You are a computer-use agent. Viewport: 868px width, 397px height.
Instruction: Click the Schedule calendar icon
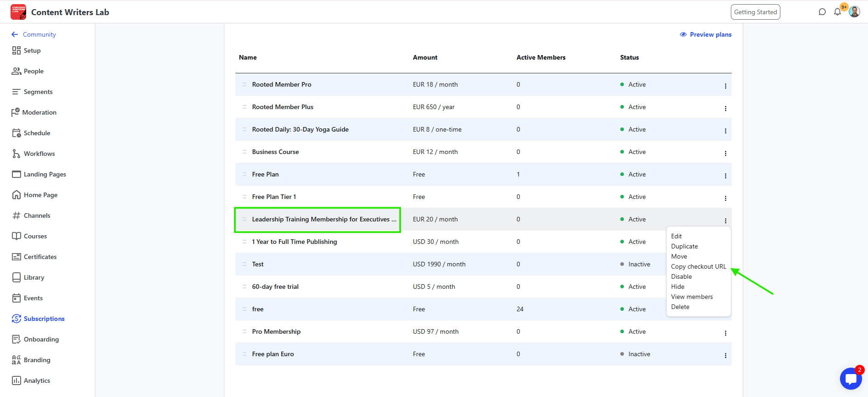click(x=17, y=133)
